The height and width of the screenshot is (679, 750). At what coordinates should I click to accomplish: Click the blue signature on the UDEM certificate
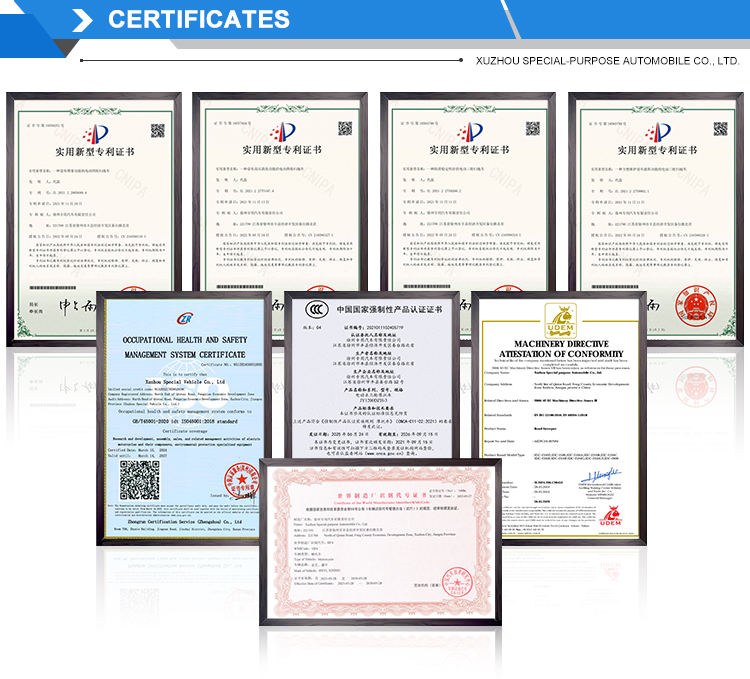pos(601,476)
